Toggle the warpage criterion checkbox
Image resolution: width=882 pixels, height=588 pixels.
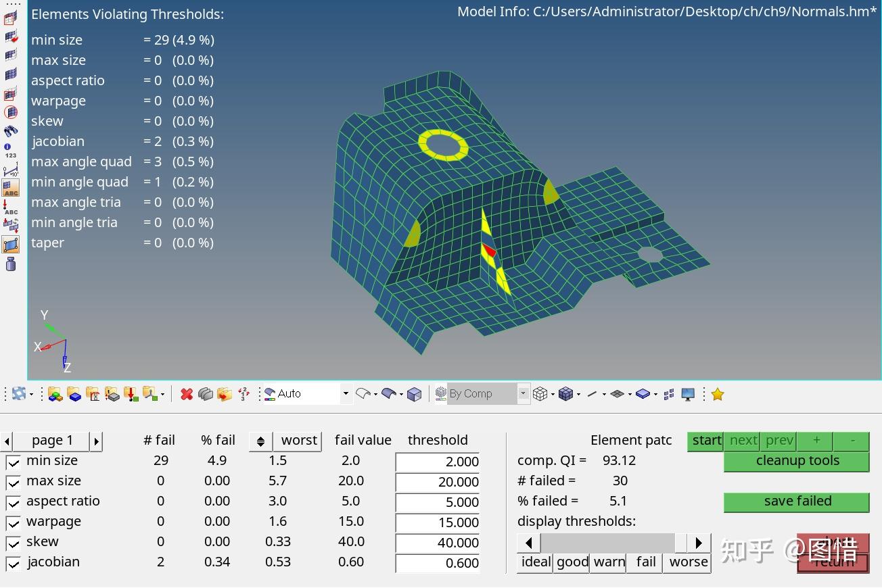coord(13,523)
